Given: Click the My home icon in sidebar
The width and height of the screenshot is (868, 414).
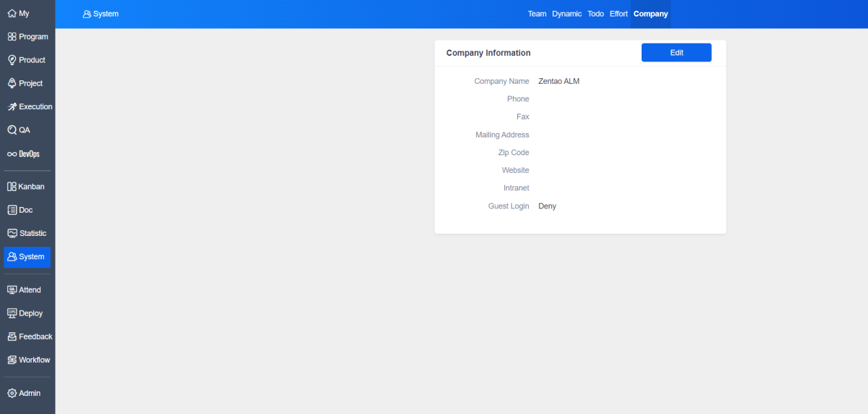Looking at the screenshot, I should coord(12,14).
